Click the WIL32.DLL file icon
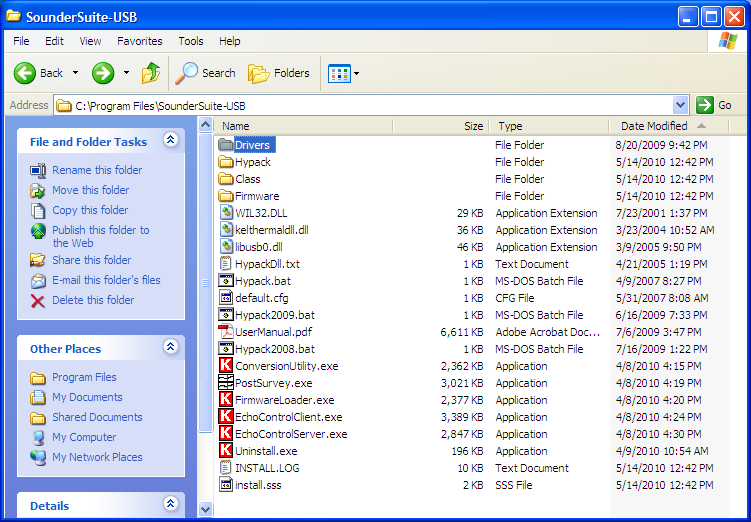751x522 pixels. (x=226, y=213)
